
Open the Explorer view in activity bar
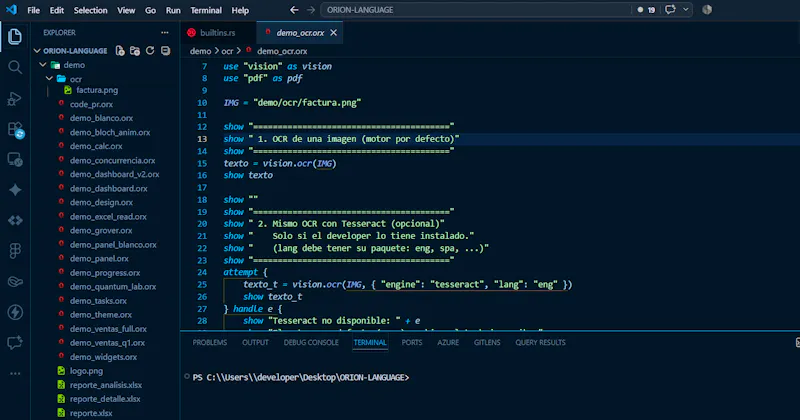pyautogui.click(x=15, y=36)
